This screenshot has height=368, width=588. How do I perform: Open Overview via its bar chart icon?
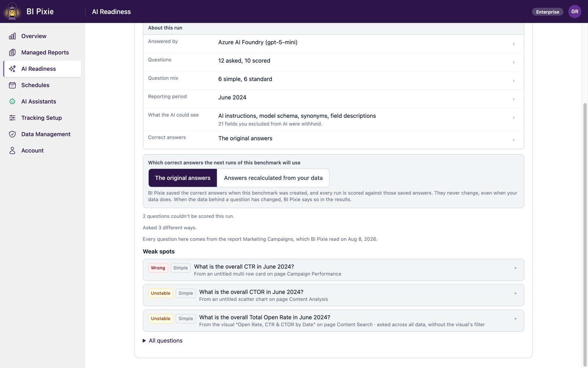point(12,36)
